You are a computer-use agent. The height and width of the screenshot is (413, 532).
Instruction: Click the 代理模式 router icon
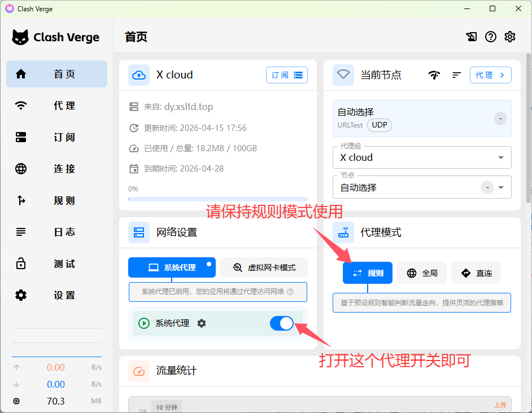pyautogui.click(x=343, y=232)
